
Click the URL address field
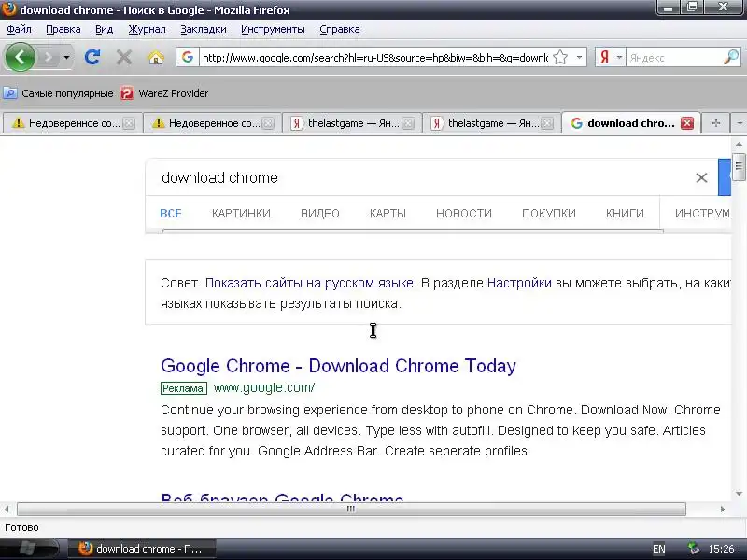[374, 58]
